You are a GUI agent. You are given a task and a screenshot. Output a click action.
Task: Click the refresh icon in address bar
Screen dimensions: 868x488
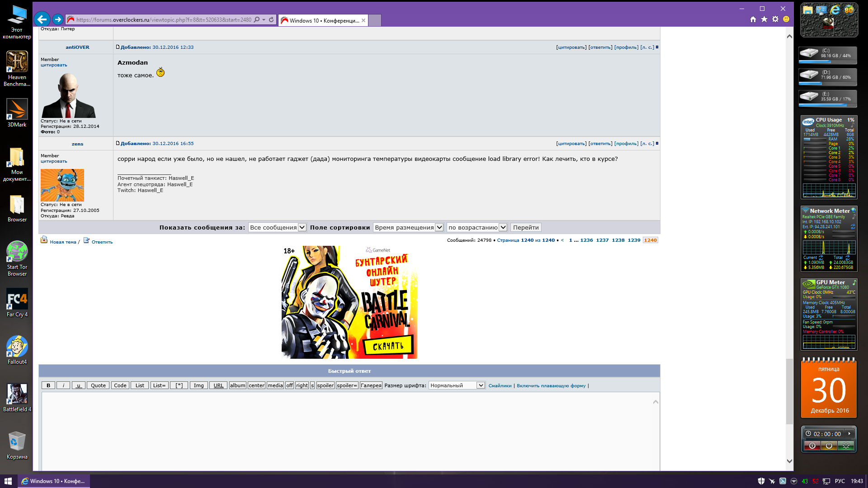(x=271, y=20)
